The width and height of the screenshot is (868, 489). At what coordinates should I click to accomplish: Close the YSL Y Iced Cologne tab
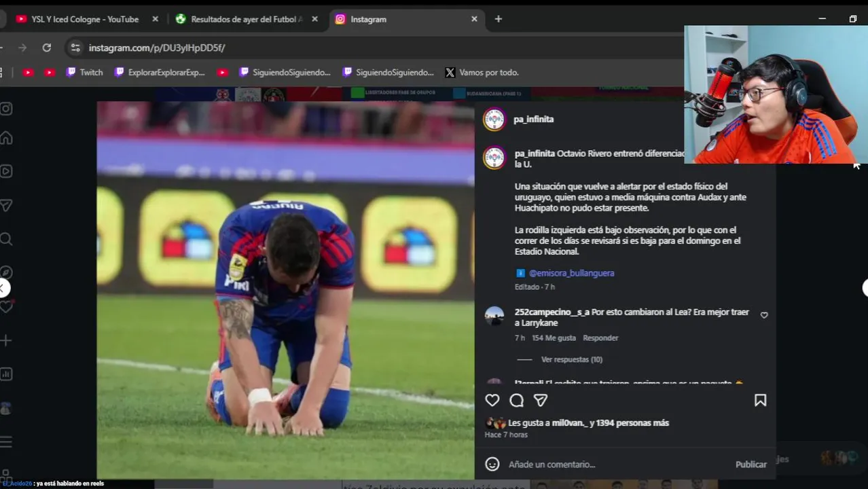tap(155, 19)
